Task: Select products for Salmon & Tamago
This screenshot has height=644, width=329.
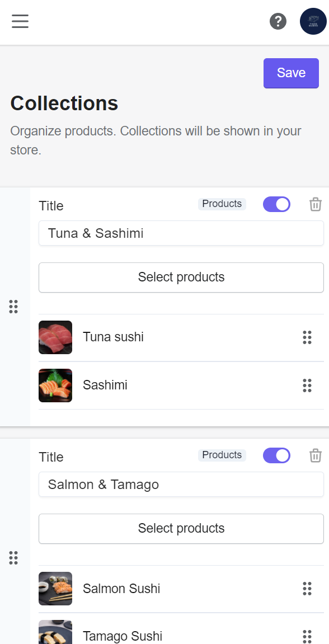Action: 181,529
